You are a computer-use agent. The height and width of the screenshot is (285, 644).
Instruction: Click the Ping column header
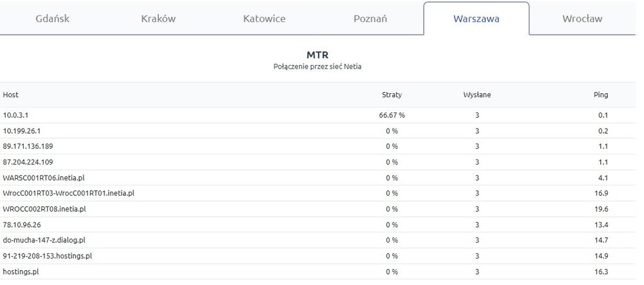(600, 95)
